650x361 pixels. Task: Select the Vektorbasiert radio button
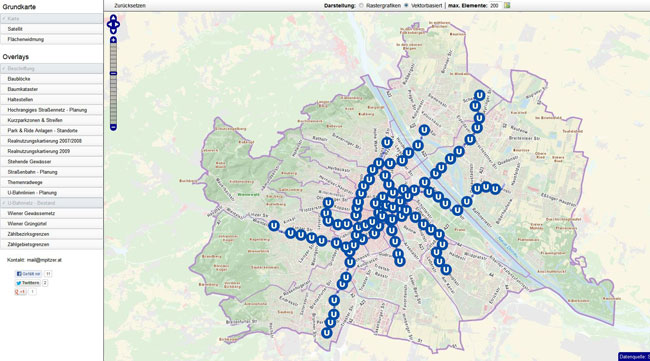coord(406,5)
